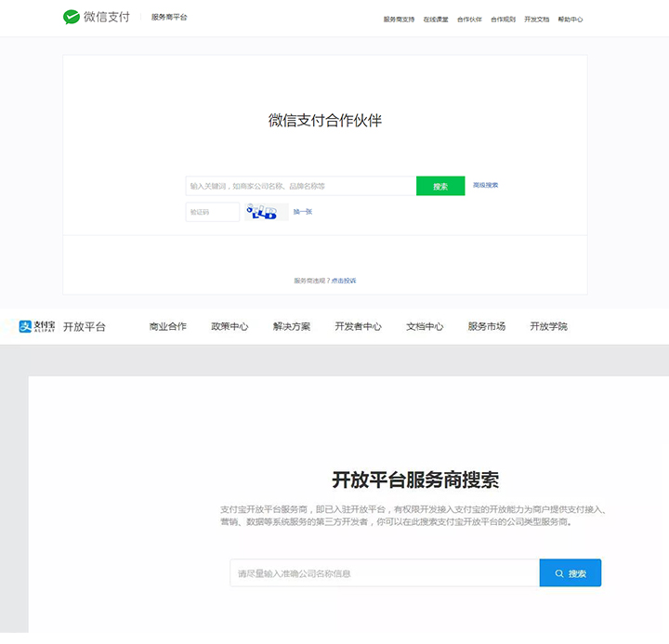This screenshot has height=644, width=669.
Task: Click the 点击投诉 complaint link
Action: pyautogui.click(x=344, y=281)
